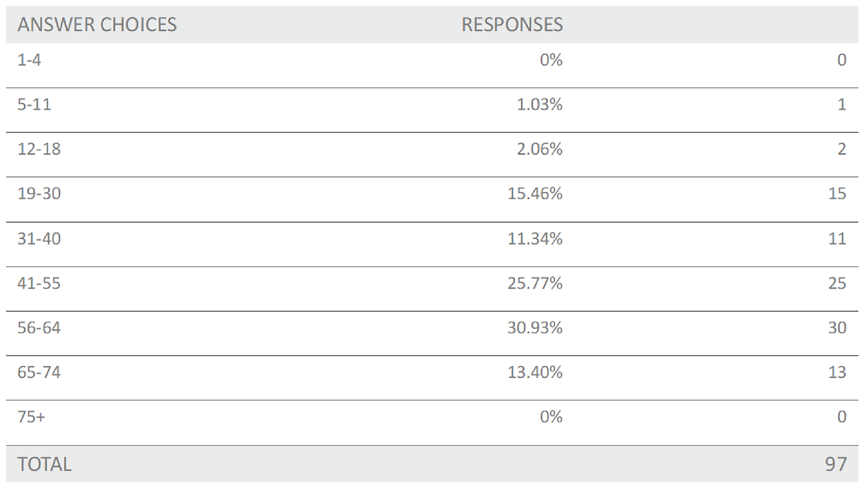Click the 30.93% response percentage
The width and height of the screenshot is (868, 488).
point(535,328)
